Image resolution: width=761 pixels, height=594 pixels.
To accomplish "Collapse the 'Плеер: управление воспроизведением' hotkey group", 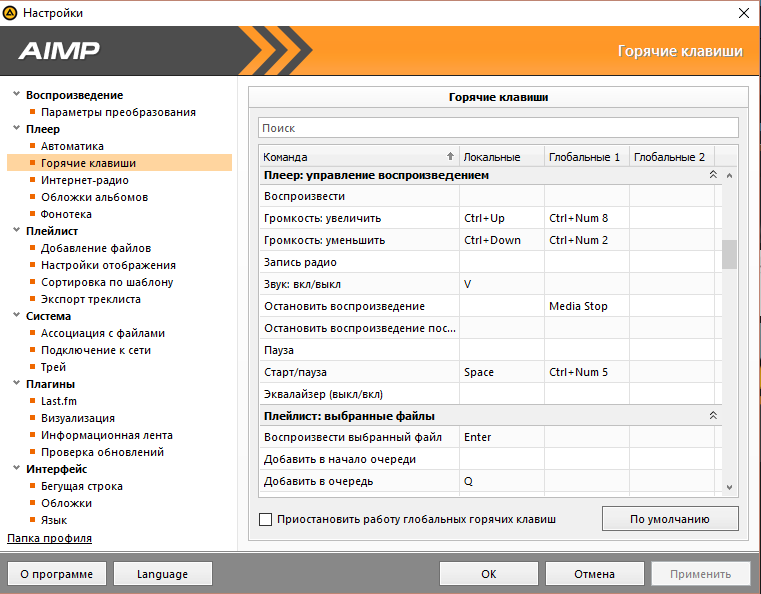I will (713, 175).
